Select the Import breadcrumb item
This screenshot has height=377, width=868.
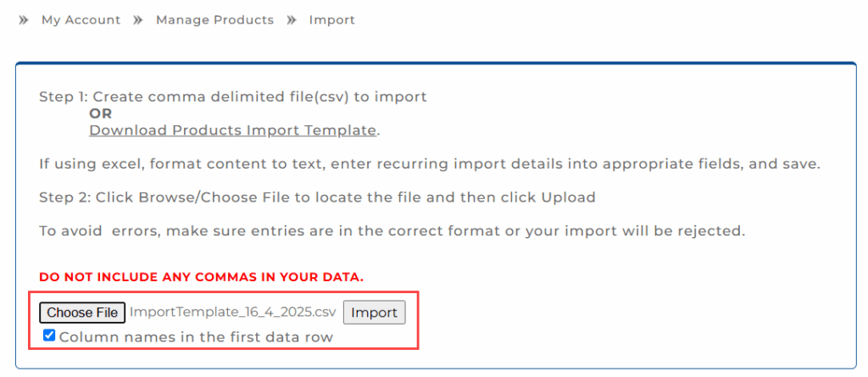[x=331, y=19]
